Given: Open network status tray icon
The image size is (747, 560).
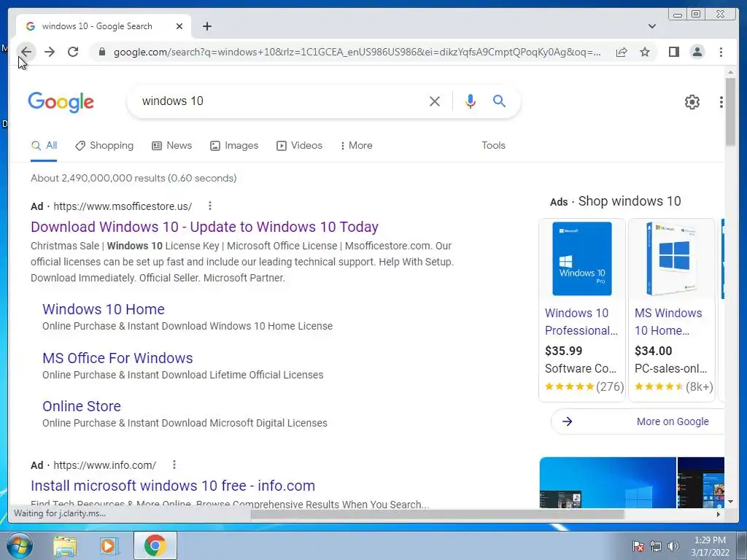Looking at the screenshot, I should 656,546.
